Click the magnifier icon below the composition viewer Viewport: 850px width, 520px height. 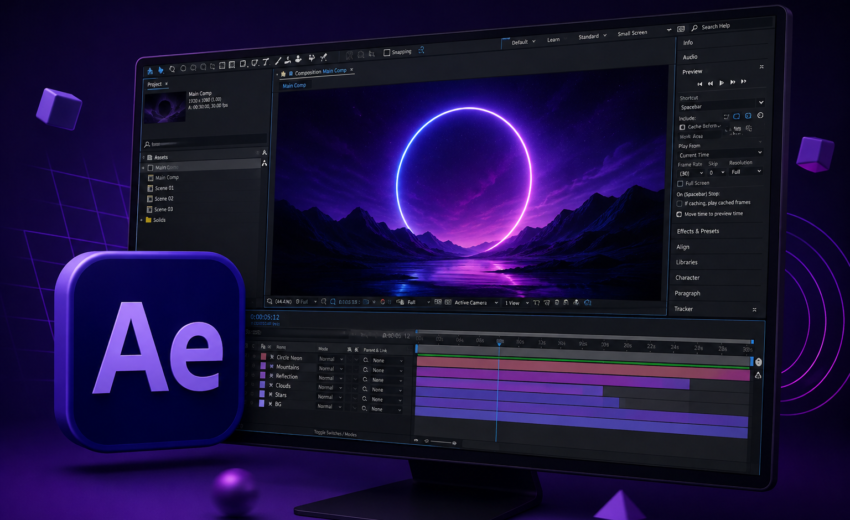click(x=270, y=301)
